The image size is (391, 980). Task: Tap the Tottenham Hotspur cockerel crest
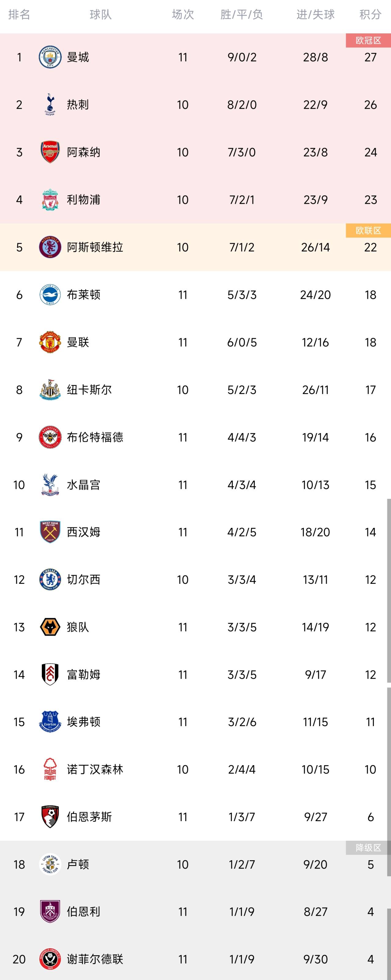pos(50,104)
